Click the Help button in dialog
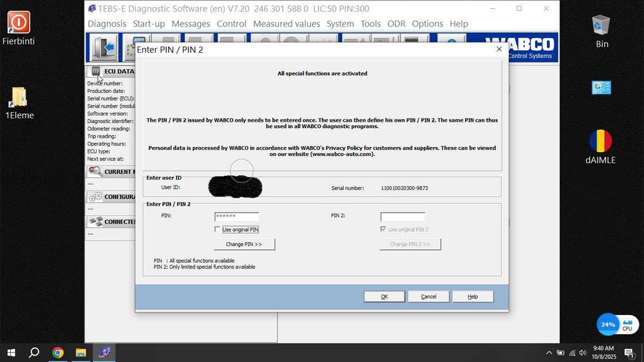 473,296
